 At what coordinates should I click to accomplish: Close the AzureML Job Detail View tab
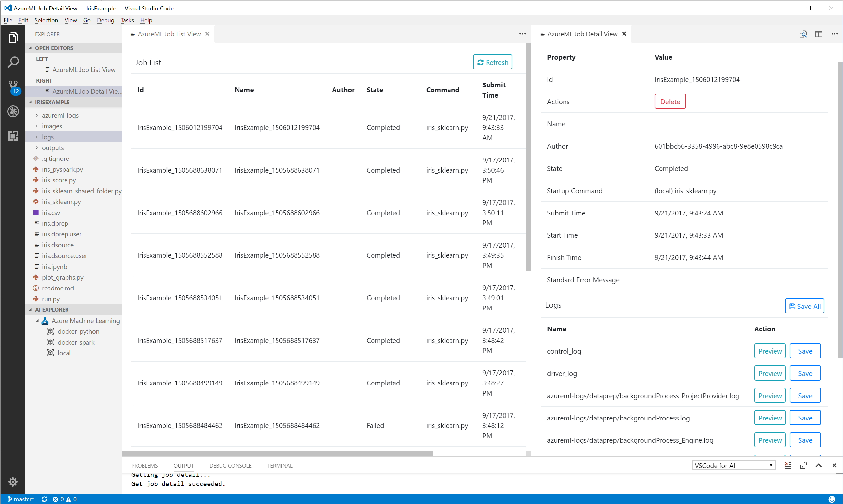[624, 34]
